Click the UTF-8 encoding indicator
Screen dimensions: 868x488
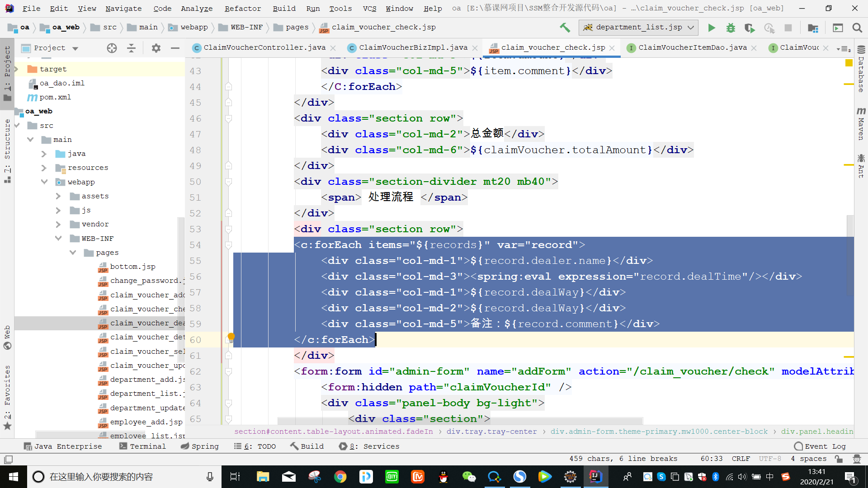770,459
